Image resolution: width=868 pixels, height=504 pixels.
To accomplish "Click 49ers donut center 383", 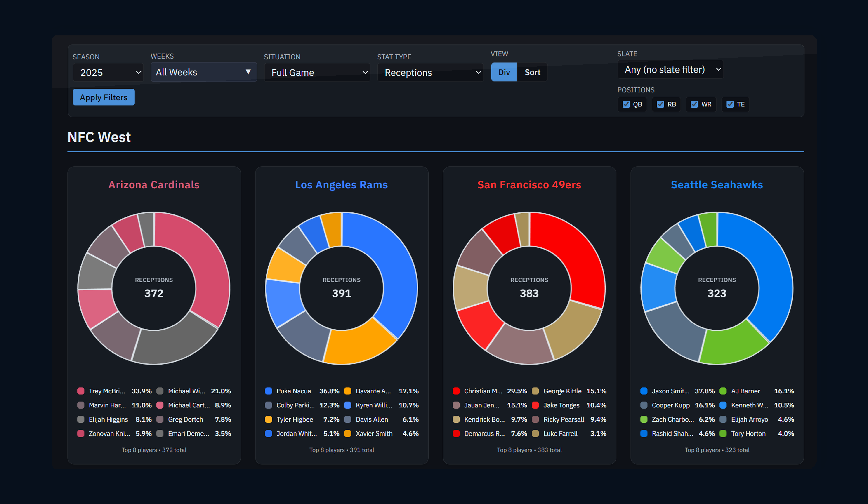I will 529,293.
